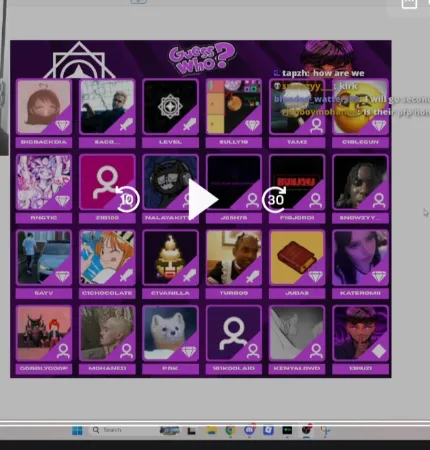Click the ZIB100 default avatar card
The width and height of the screenshot is (430, 450).
point(107,188)
